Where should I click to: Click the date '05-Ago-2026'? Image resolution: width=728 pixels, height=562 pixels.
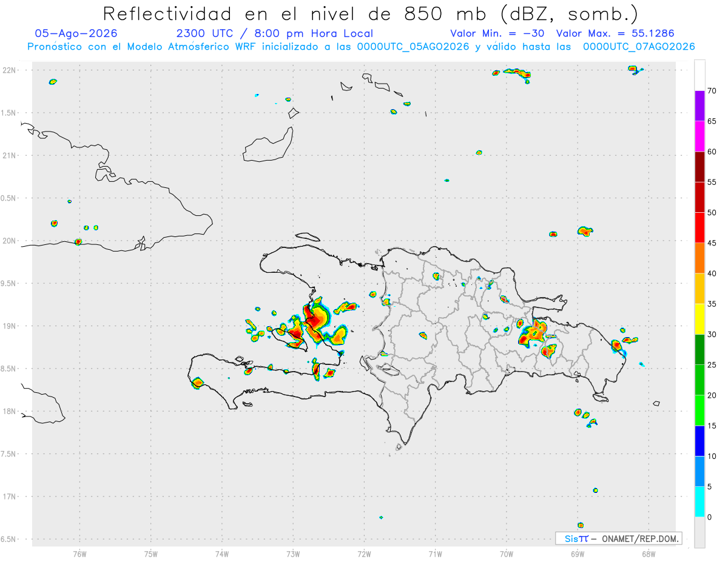pos(76,34)
